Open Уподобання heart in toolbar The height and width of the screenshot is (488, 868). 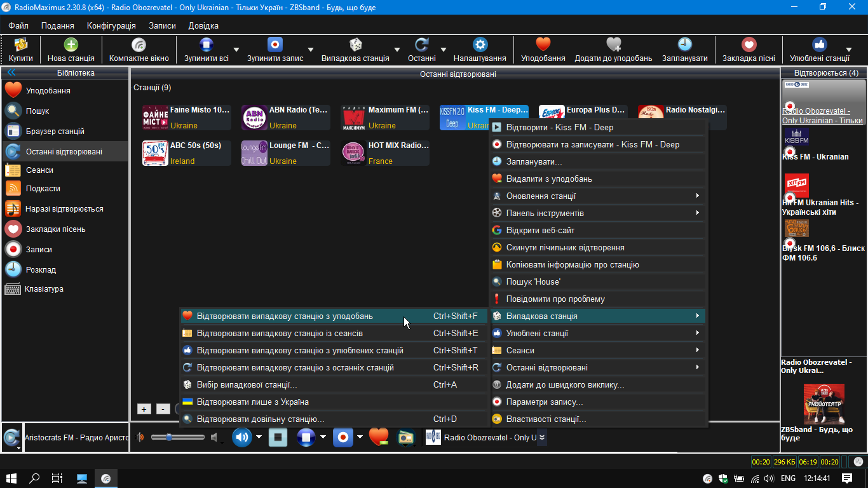click(543, 50)
